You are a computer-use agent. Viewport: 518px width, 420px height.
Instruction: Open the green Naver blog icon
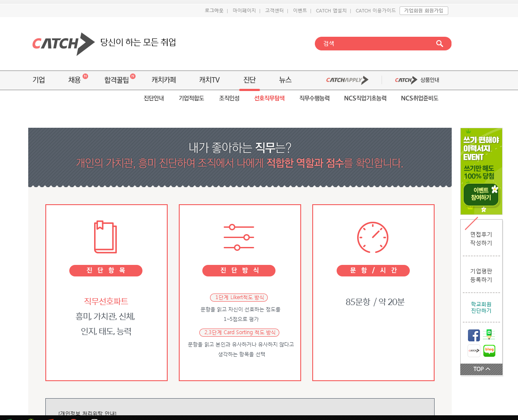click(489, 351)
